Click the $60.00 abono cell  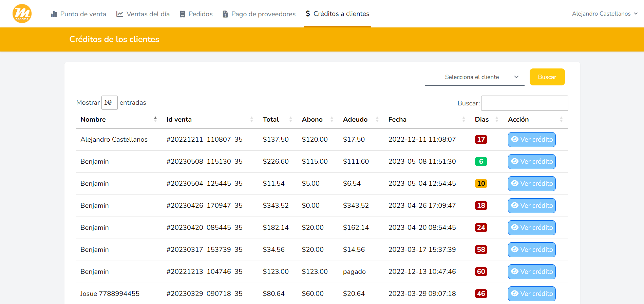pyautogui.click(x=312, y=293)
